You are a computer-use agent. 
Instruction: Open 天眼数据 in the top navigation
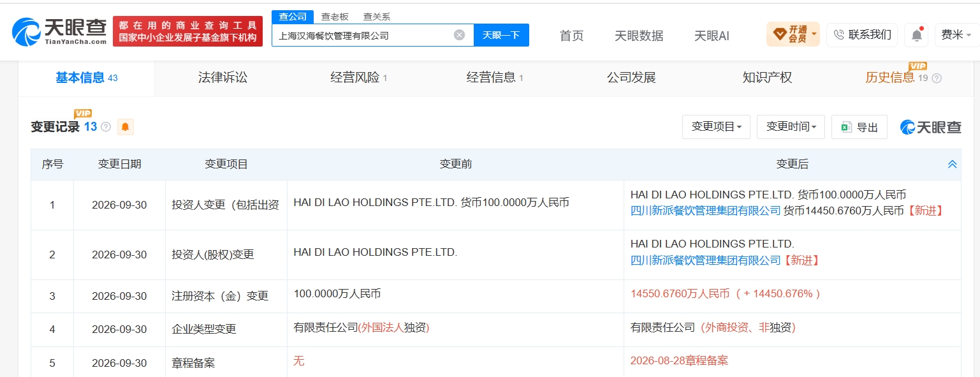point(639,36)
